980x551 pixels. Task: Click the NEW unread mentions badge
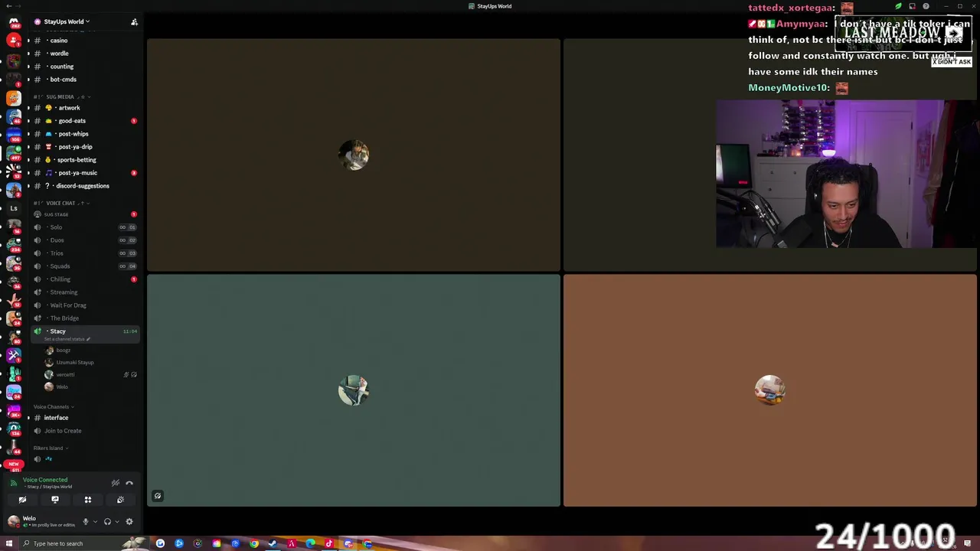pos(13,465)
